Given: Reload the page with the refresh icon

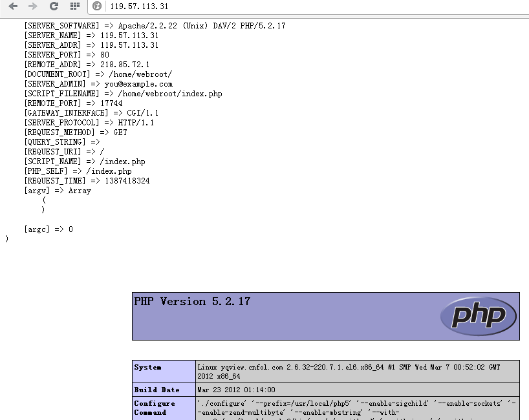Looking at the screenshot, I should tap(54, 6).
